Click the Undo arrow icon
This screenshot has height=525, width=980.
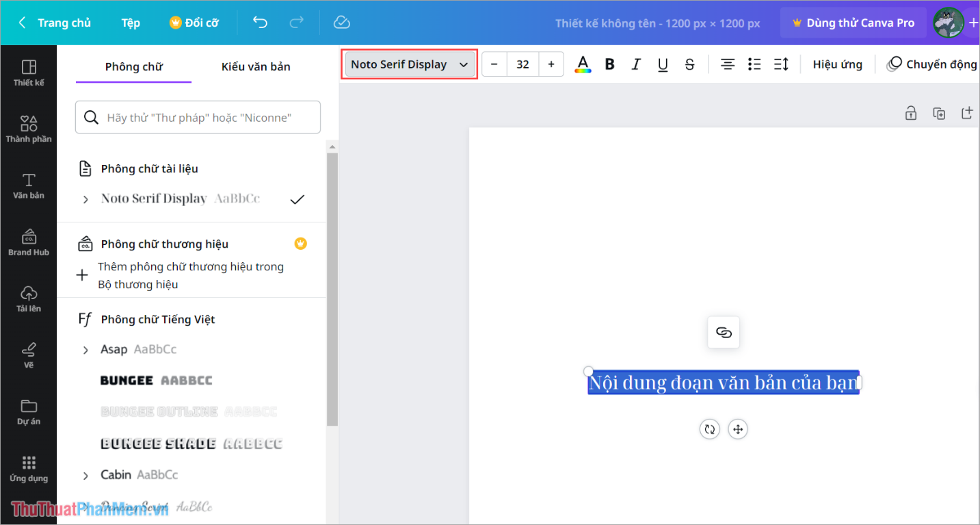260,23
